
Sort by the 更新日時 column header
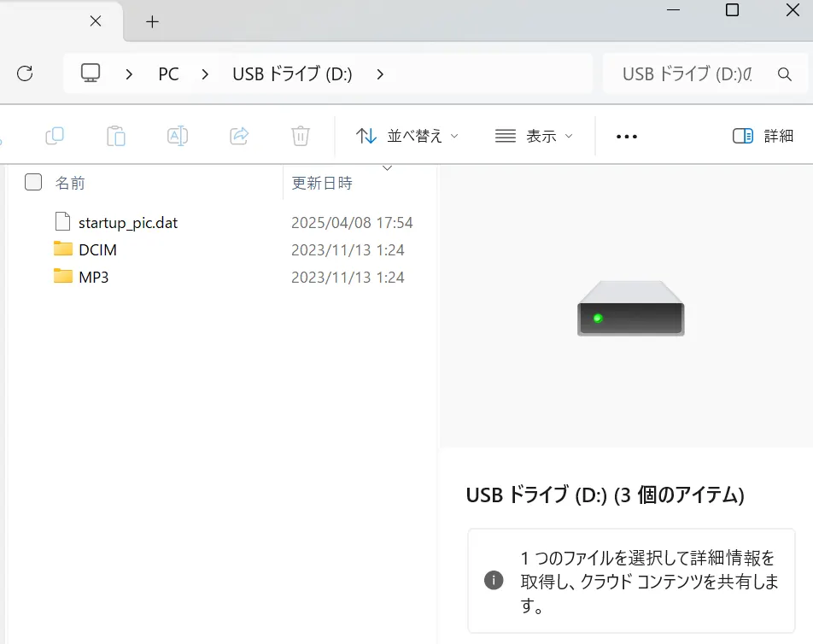tap(322, 183)
